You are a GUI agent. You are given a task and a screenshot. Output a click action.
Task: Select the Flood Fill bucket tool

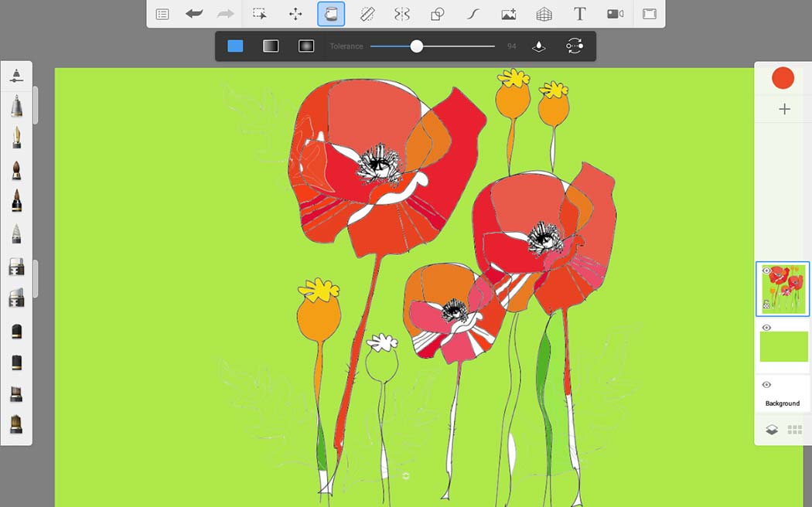(x=331, y=14)
